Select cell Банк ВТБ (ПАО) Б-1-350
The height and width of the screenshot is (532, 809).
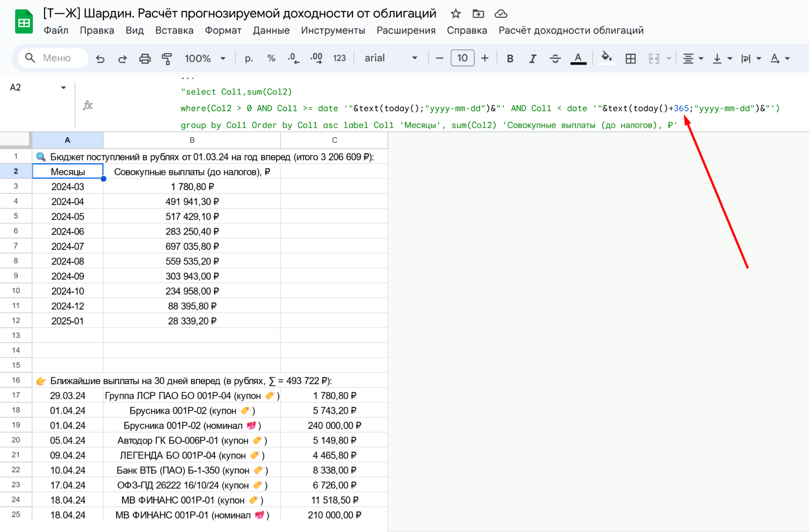(x=192, y=470)
